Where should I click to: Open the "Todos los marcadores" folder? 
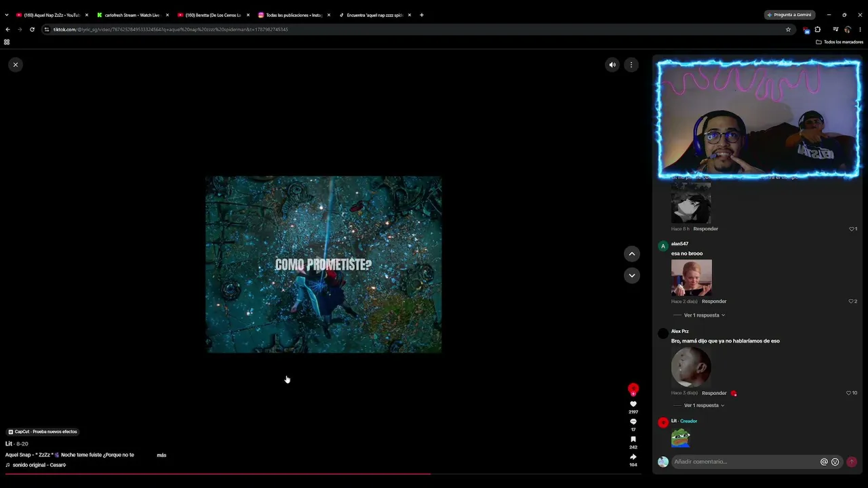840,42
